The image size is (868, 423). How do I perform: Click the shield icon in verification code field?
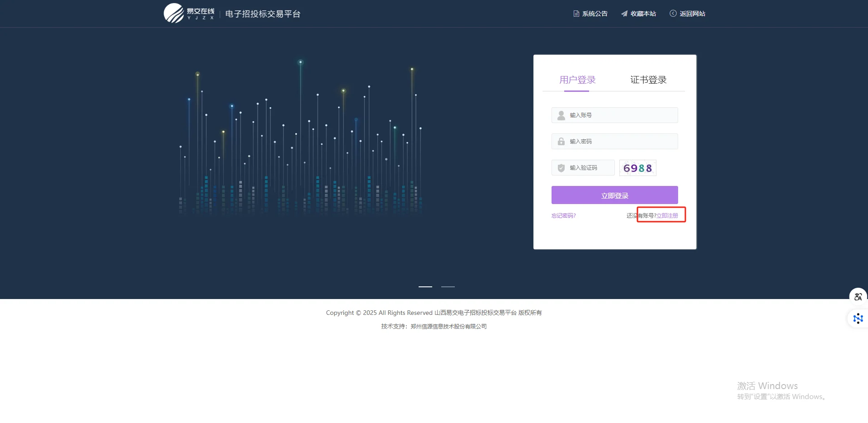click(561, 168)
